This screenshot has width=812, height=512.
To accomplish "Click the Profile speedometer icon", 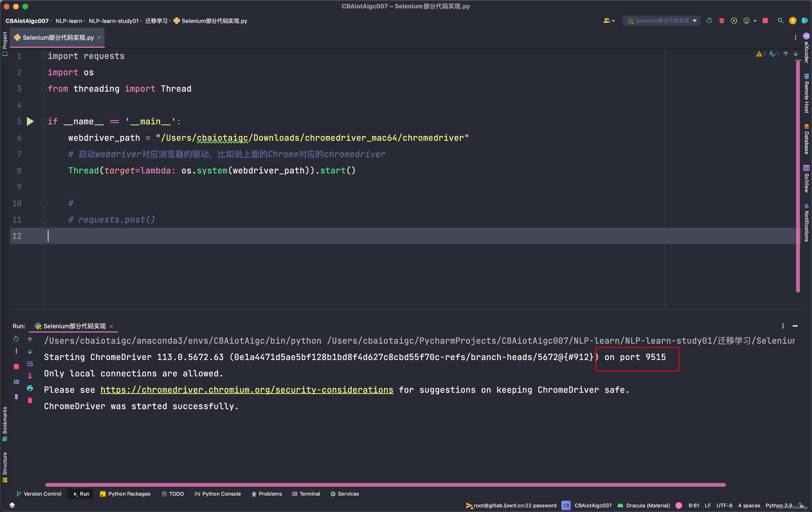I will click(746, 21).
